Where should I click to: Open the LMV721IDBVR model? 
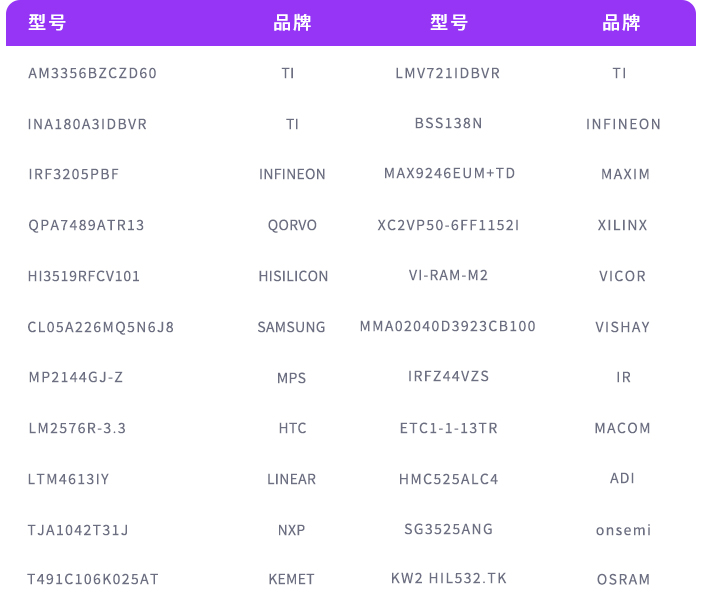pos(448,74)
